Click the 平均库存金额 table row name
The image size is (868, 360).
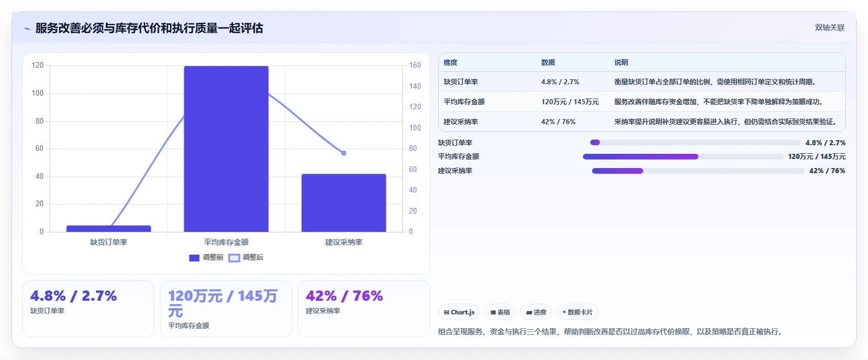tap(464, 102)
